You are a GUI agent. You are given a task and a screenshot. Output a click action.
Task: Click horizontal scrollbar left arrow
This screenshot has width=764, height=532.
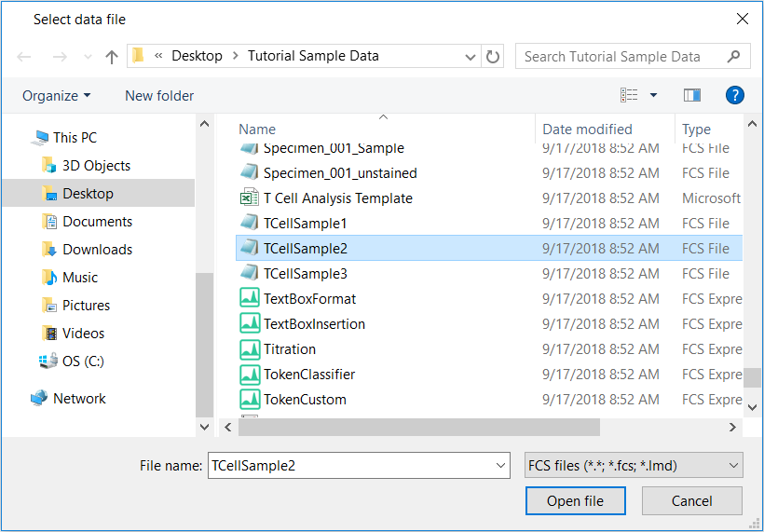pos(228,428)
